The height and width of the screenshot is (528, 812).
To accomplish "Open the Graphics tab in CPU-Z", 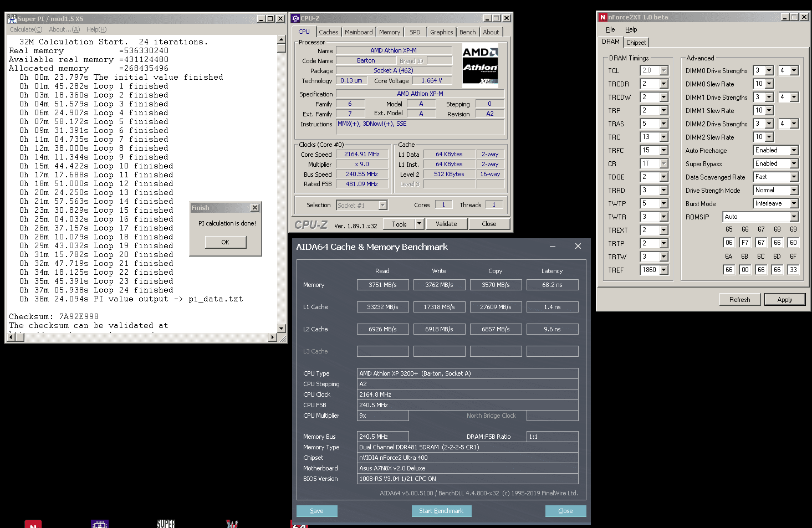I will (442, 32).
